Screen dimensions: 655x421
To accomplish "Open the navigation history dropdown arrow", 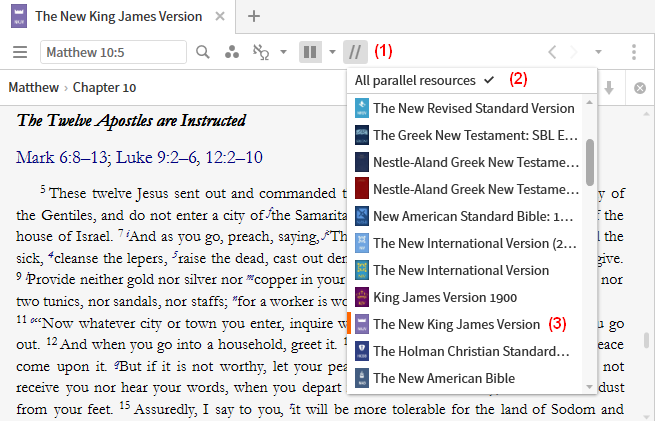I will tap(598, 52).
